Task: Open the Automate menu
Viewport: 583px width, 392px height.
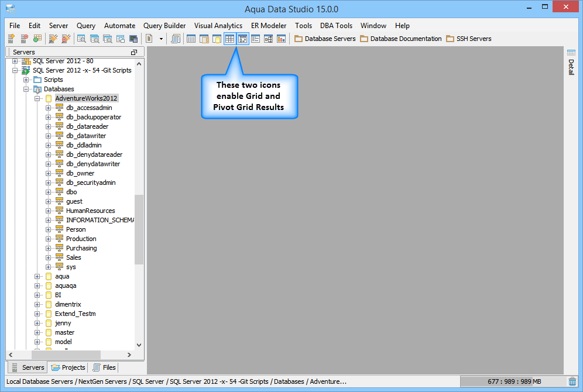Action: (120, 26)
